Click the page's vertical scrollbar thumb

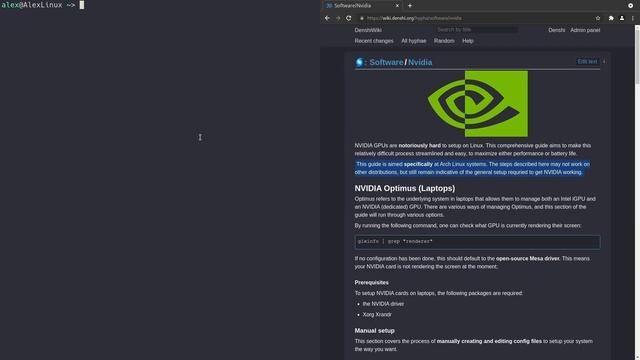click(637, 57)
